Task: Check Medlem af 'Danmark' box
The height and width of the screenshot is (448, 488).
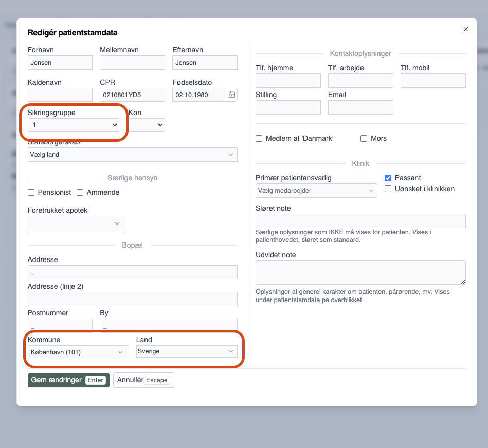Action: click(259, 139)
